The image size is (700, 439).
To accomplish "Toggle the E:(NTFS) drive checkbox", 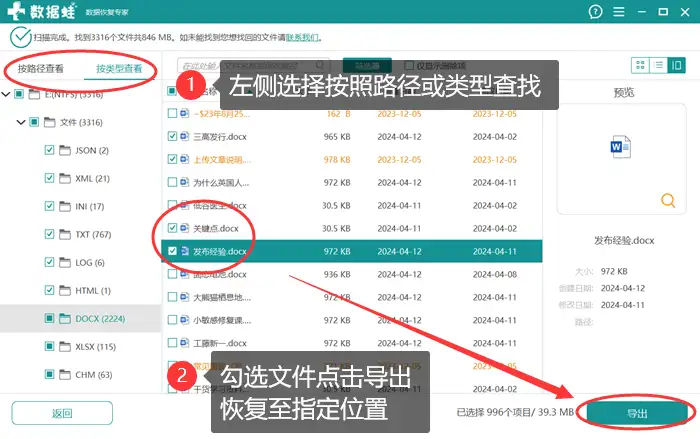I will coord(19,94).
